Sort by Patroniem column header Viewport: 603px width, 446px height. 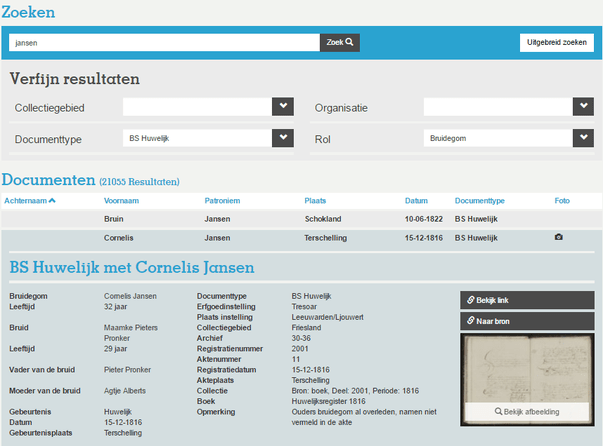[222, 201]
